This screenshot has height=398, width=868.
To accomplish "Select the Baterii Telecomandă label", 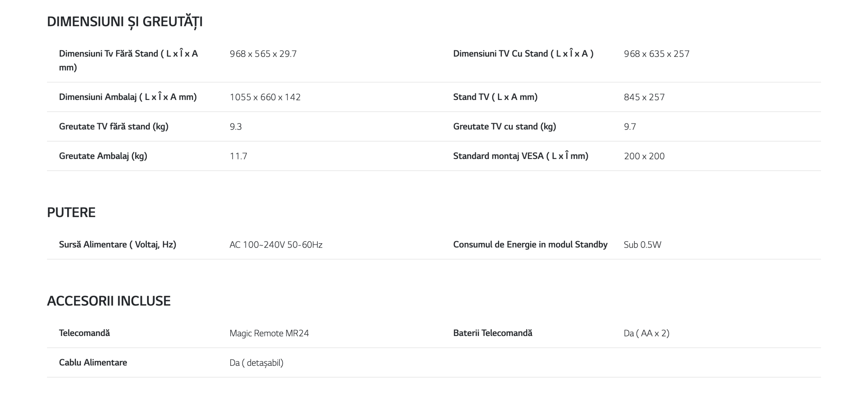I will coord(493,333).
